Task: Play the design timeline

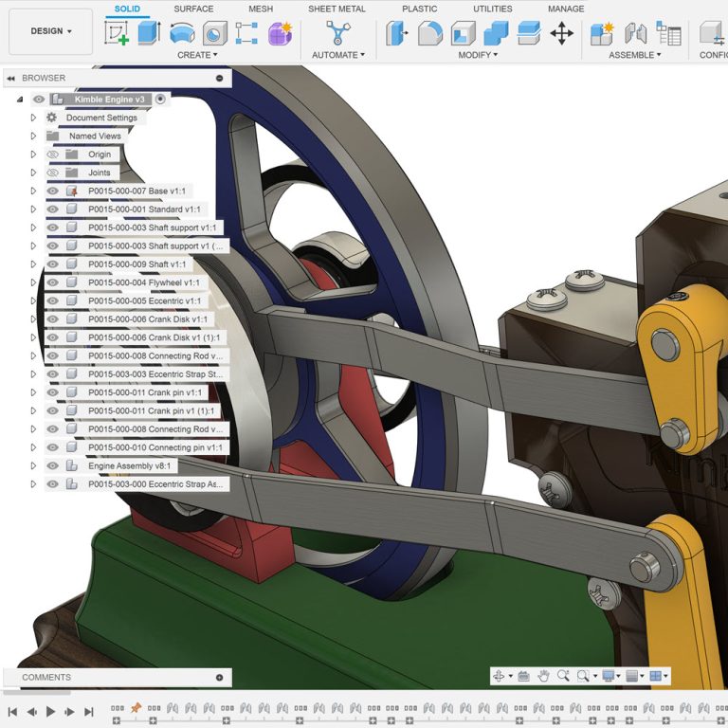Action: pos(50,711)
